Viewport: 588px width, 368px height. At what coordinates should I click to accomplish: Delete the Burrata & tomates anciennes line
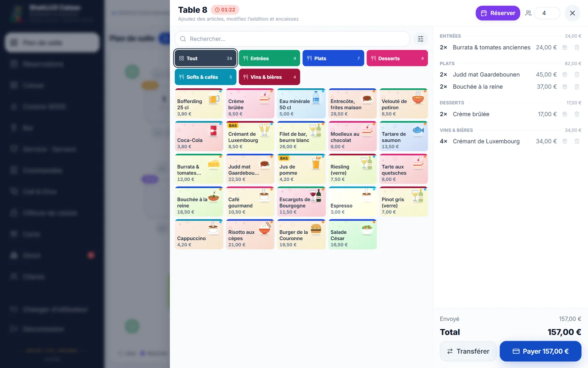pyautogui.click(x=577, y=47)
